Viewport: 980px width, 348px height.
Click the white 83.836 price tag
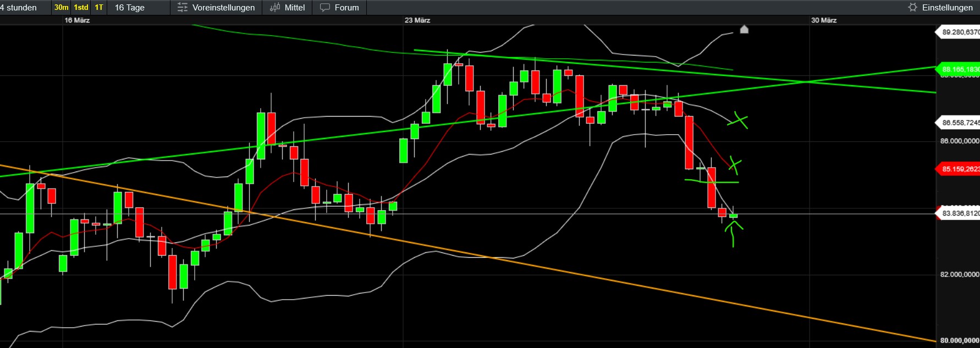coord(959,213)
